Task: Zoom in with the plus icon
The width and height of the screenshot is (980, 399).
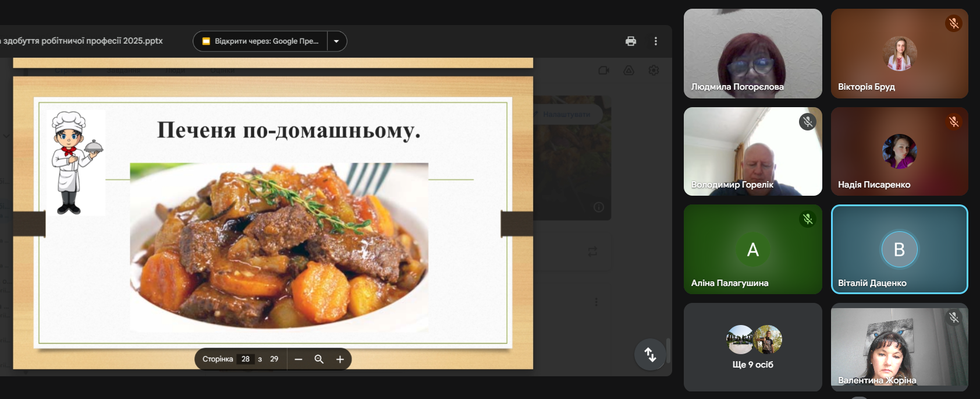Action: (340, 359)
